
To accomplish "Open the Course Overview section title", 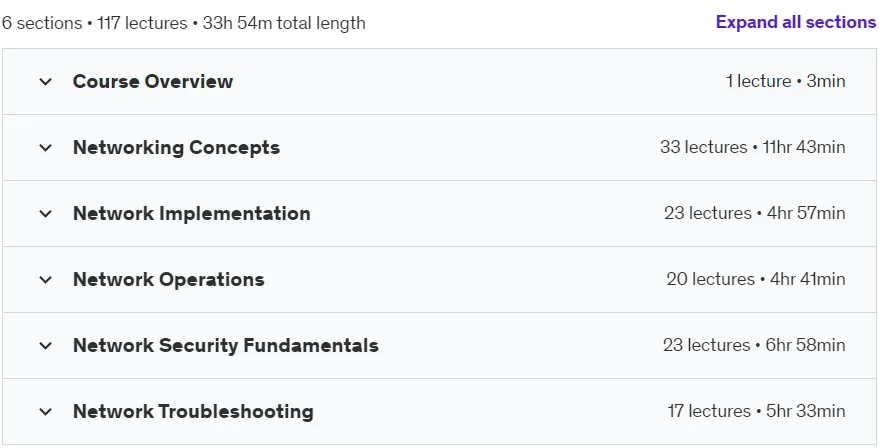I will click(152, 81).
